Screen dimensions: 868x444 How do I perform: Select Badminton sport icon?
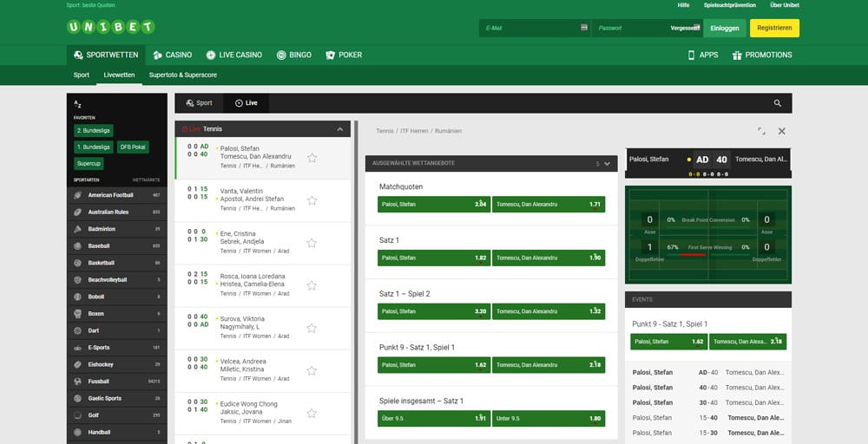77,229
